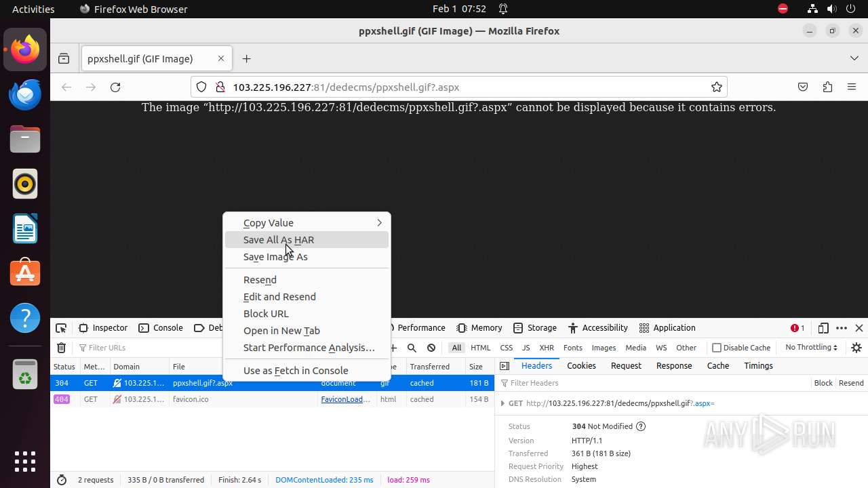Screen dimensions: 868x488
Task: Open the network search magnifier icon
Action: (412, 348)
